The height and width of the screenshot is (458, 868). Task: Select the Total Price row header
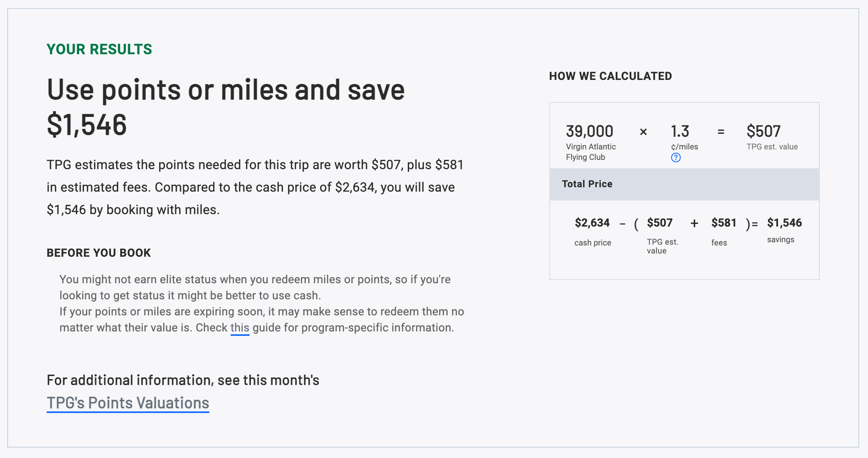(x=587, y=184)
